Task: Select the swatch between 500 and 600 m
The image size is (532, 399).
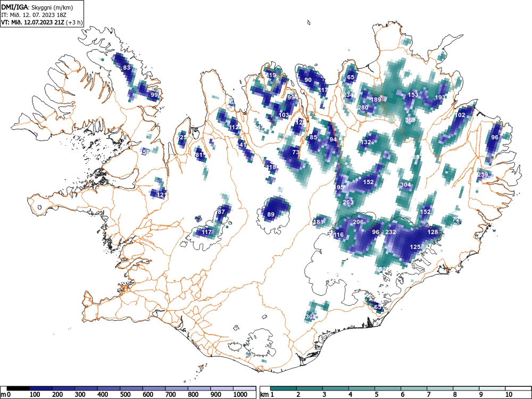Action: [131, 388]
